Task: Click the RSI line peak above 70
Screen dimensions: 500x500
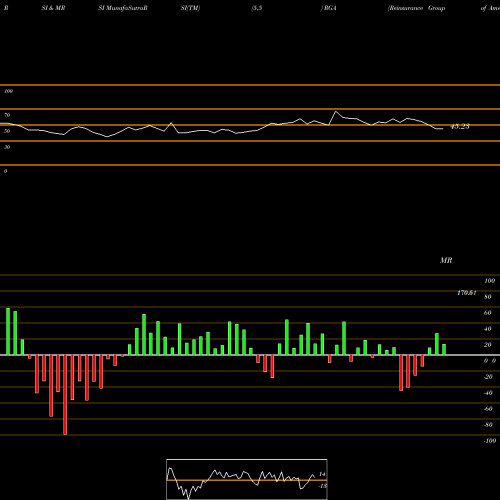Action: 336,112
